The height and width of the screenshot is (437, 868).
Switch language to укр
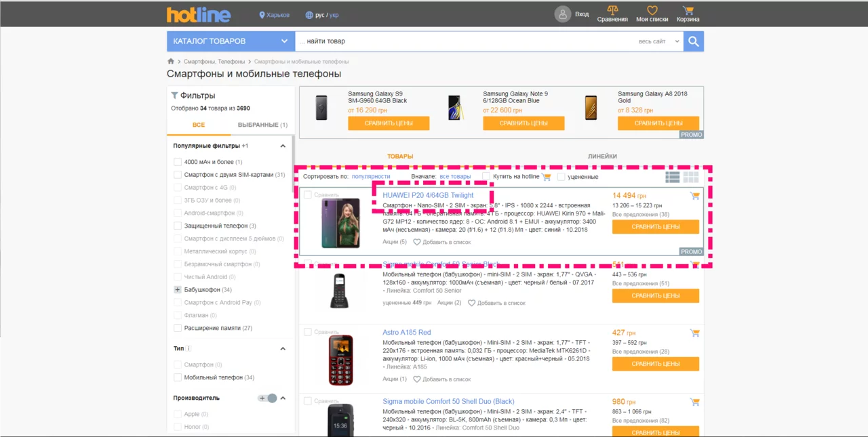coord(334,15)
